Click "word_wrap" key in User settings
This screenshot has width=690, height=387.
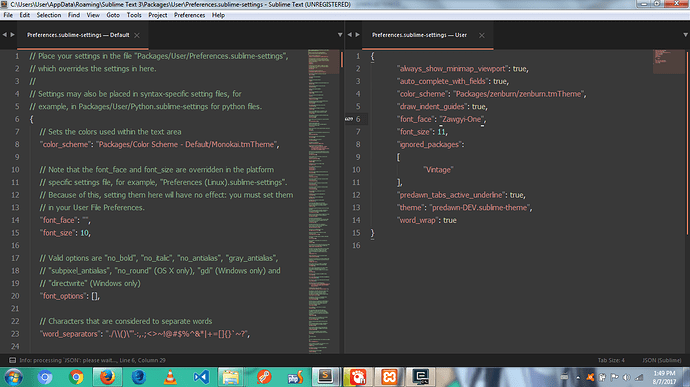point(418,220)
